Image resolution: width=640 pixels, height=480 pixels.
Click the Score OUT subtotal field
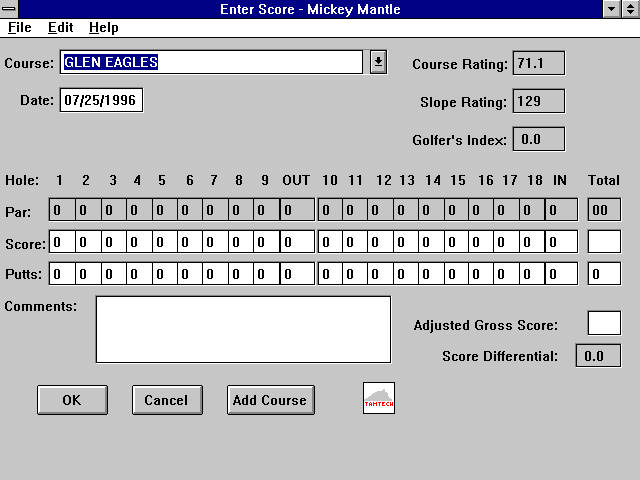click(x=297, y=242)
